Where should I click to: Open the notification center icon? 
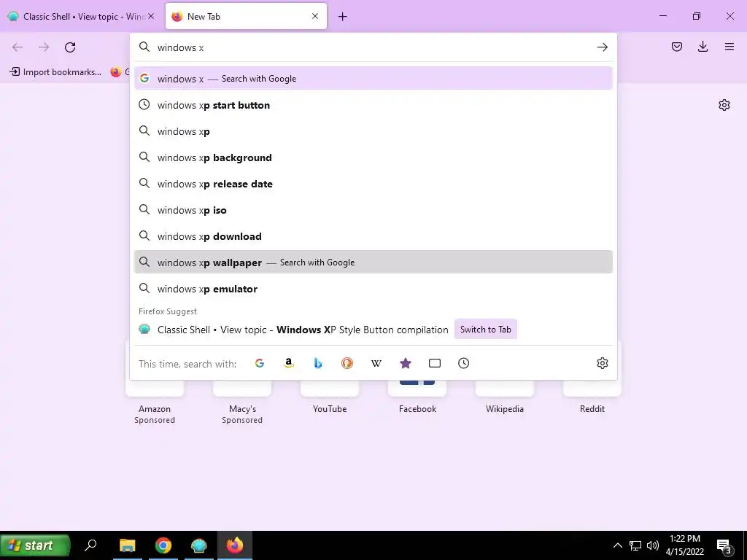tap(724, 546)
